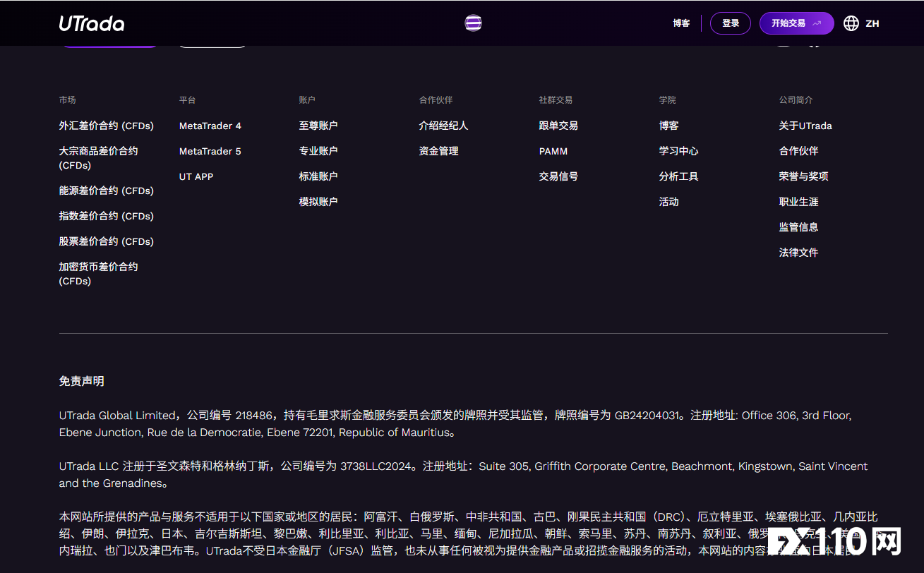Screen dimensions: 924x573
Task: Open 股票差价合约 (CFDs) link
Action: tap(106, 241)
